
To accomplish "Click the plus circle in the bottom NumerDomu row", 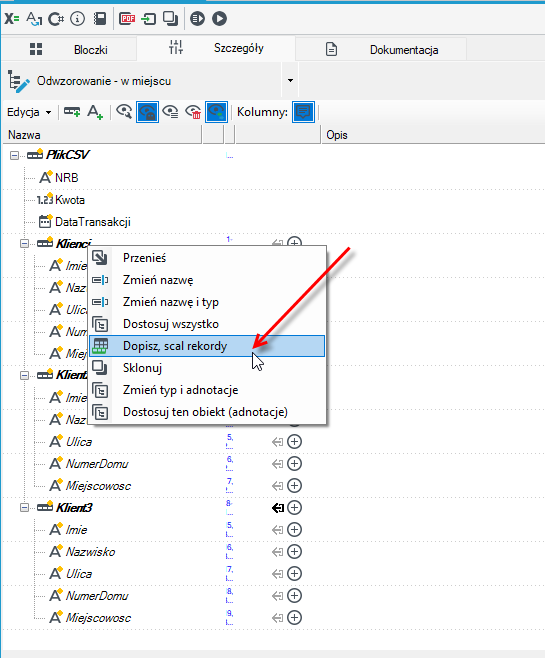I will point(295,595).
